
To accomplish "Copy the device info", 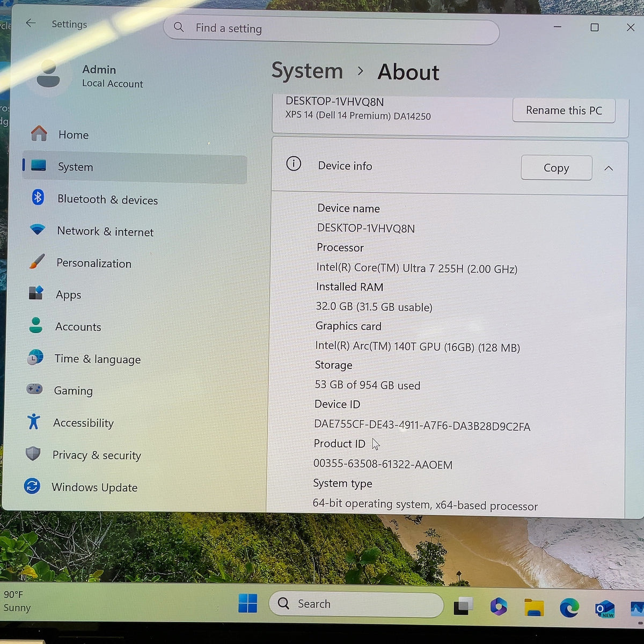I will 556,168.
